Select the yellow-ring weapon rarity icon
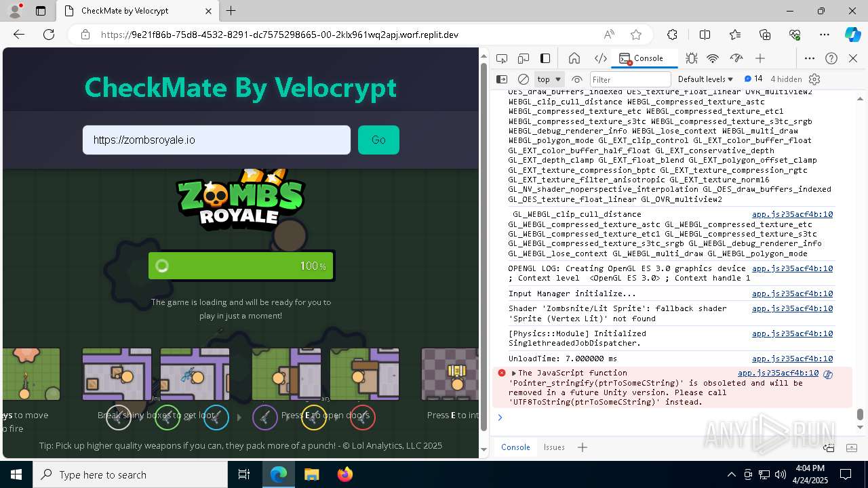868x488 pixels. point(314,418)
